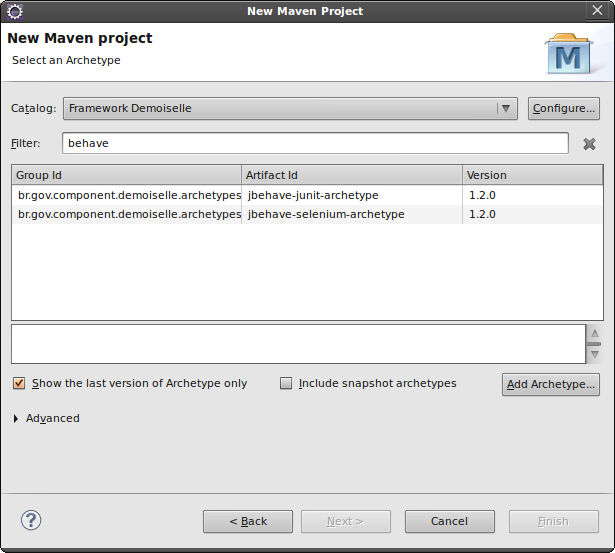Click the description box scrollbar up arrow

pos(595,333)
